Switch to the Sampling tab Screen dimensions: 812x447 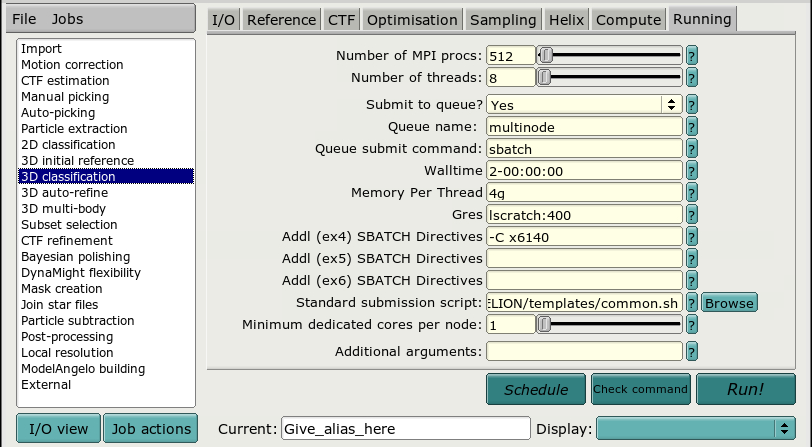coord(503,20)
